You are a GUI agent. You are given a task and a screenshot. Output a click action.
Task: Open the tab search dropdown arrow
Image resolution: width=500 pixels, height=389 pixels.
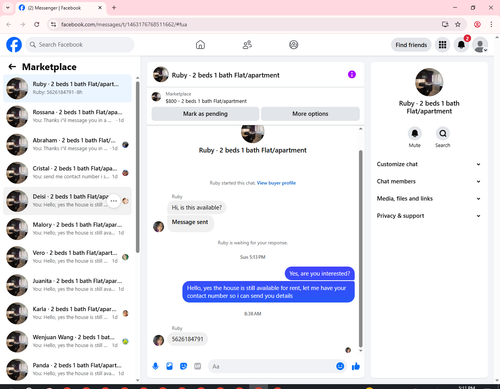[8, 7]
